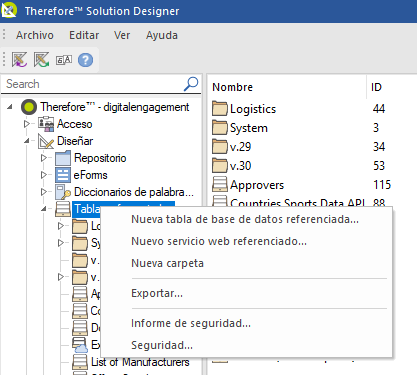Click the cloud web service table icon in tree
Image resolution: width=417 pixels, height=375 pixels.
click(x=80, y=345)
